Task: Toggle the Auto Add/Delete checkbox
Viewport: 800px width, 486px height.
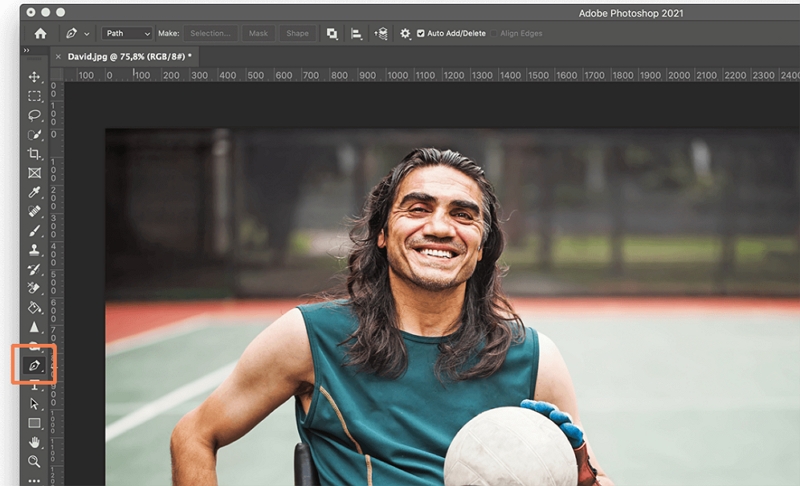Action: 420,33
